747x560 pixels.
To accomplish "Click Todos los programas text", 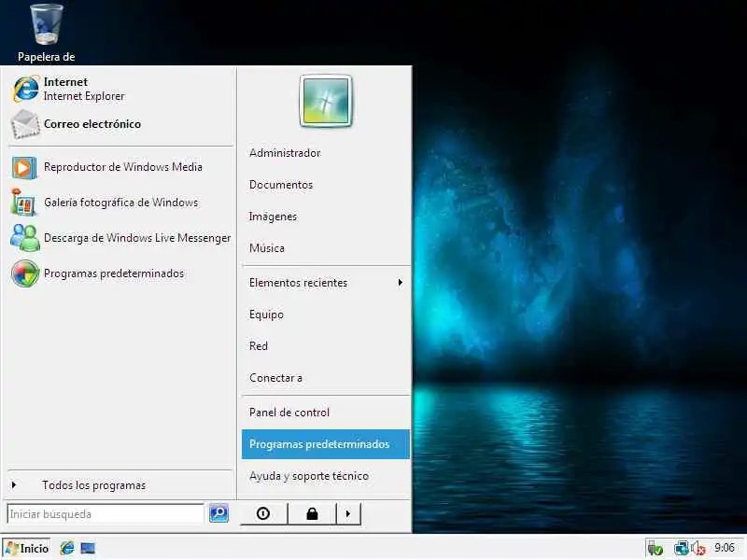I will tap(94, 485).
